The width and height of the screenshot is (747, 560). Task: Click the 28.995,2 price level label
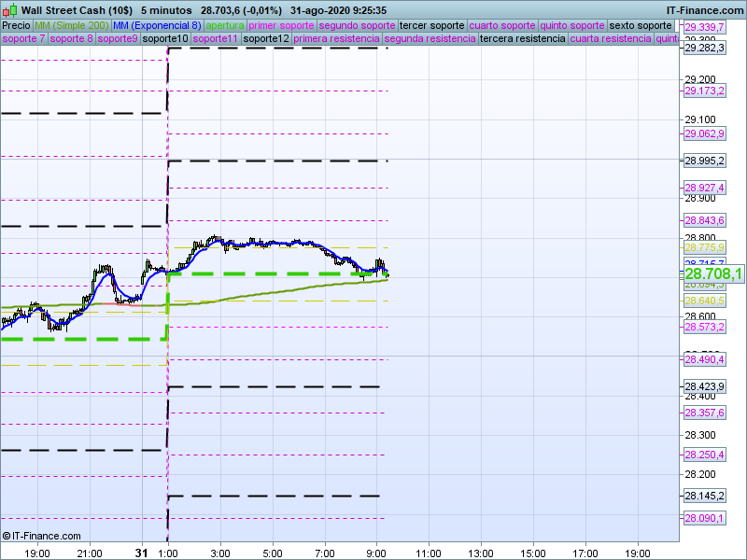705,161
